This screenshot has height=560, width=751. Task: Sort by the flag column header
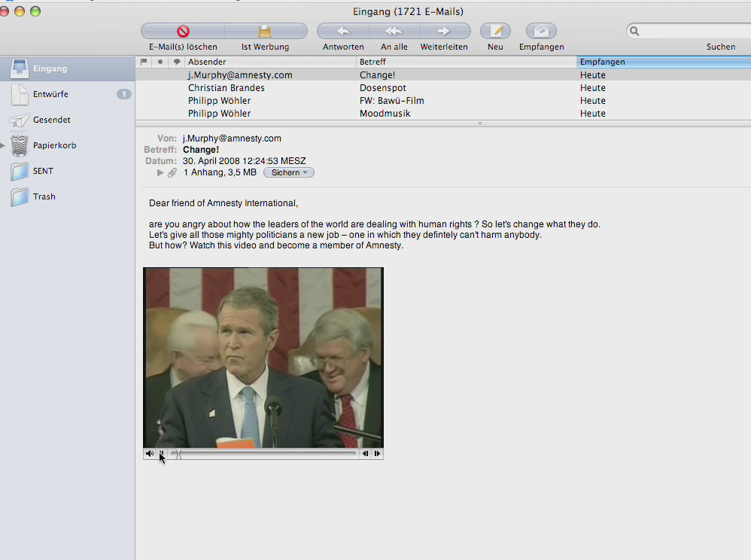[144, 62]
